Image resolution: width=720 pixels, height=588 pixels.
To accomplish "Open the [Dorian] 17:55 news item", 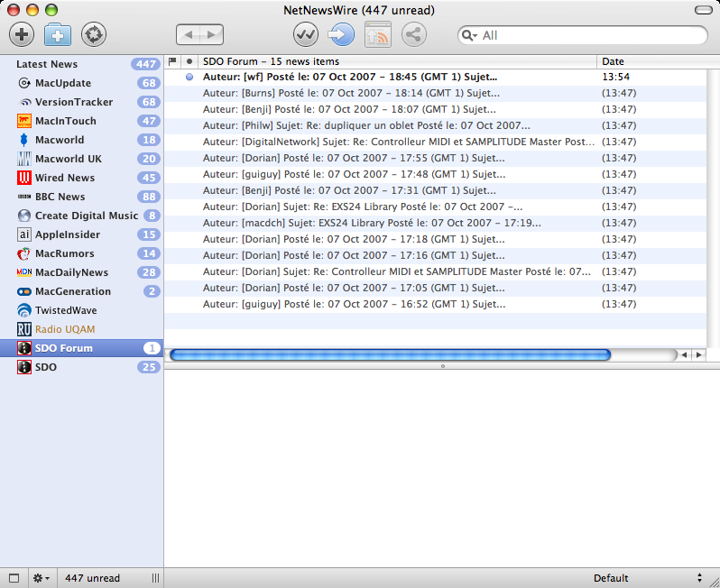I will point(435,158).
